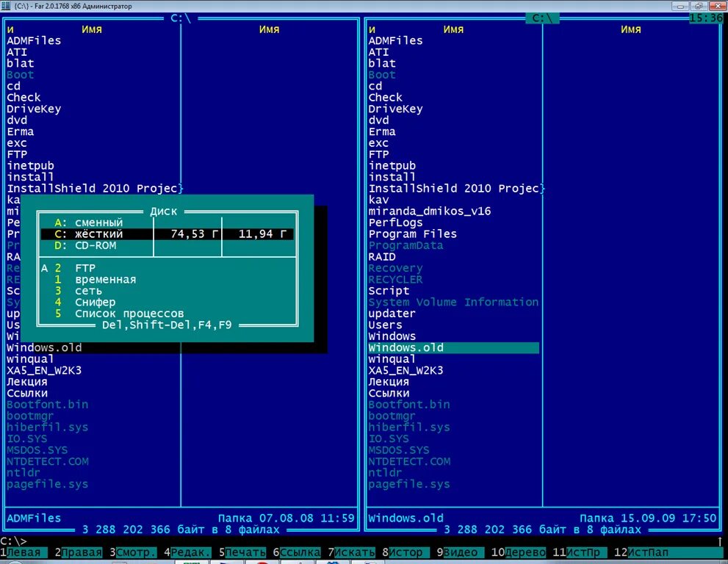Image resolution: width=728 pixels, height=564 pixels.
Task: Select blat folder in the right panel
Action: click(382, 63)
